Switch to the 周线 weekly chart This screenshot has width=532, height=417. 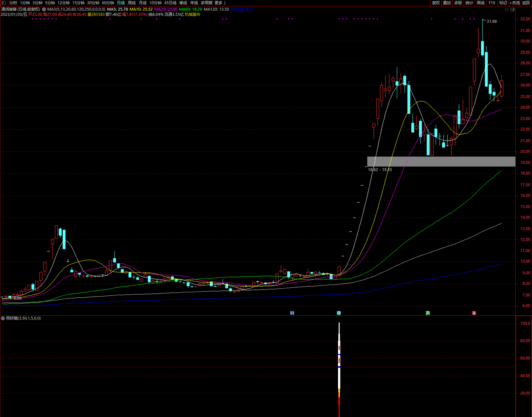(132, 3)
